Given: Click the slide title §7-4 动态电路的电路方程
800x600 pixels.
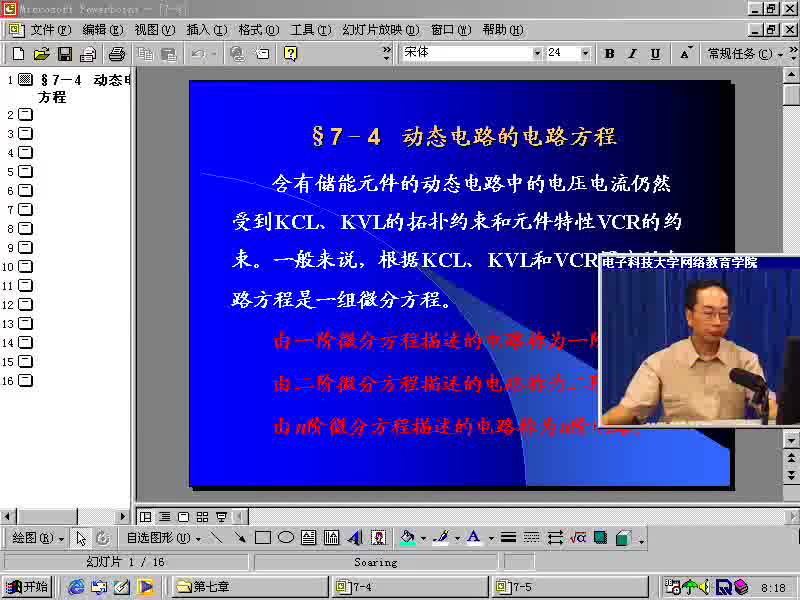Looking at the screenshot, I should click(464, 137).
